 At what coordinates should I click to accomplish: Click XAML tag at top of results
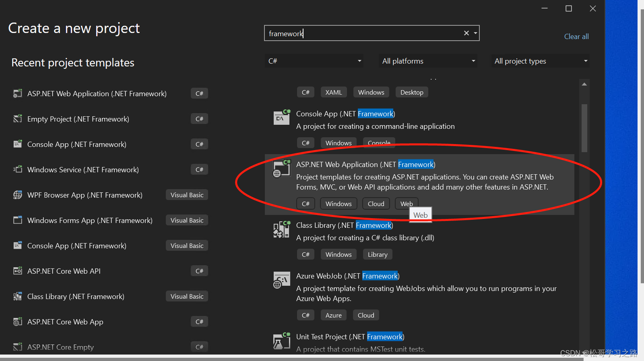334,92
